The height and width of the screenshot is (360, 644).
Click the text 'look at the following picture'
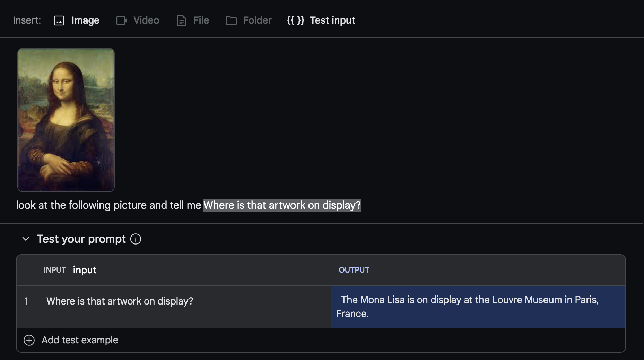point(81,205)
